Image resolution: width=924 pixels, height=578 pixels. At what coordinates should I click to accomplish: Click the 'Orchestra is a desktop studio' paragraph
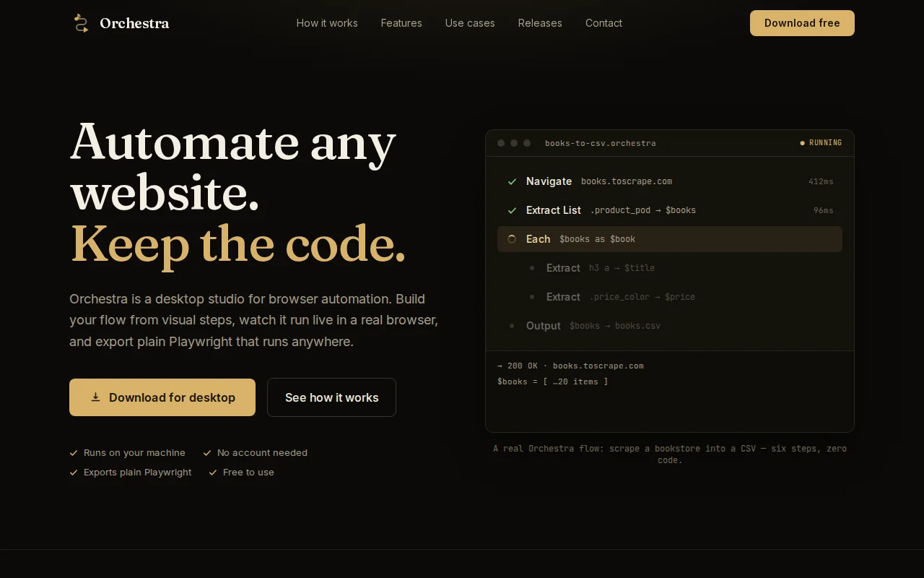254,320
